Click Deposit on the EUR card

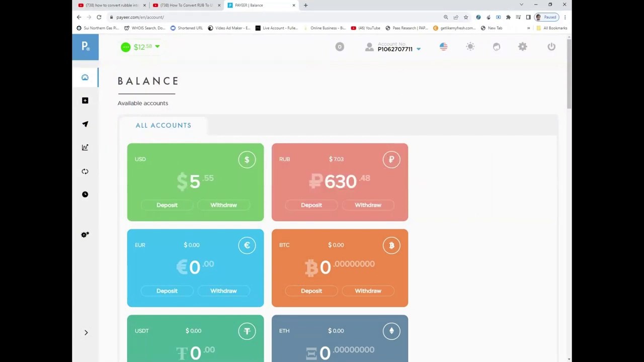click(x=167, y=291)
